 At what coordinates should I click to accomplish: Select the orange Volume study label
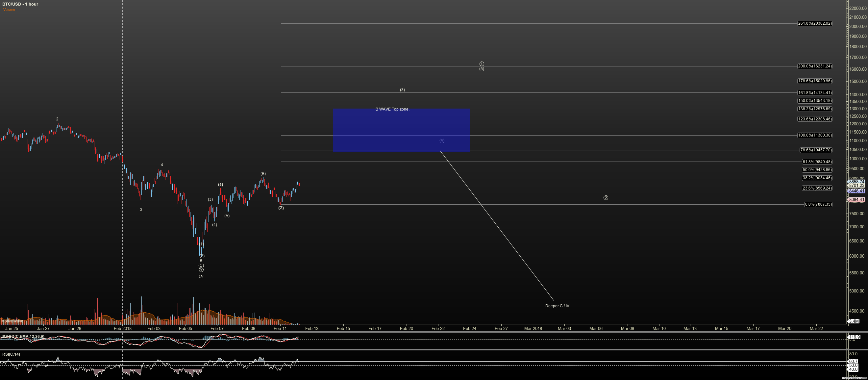[x=9, y=10]
